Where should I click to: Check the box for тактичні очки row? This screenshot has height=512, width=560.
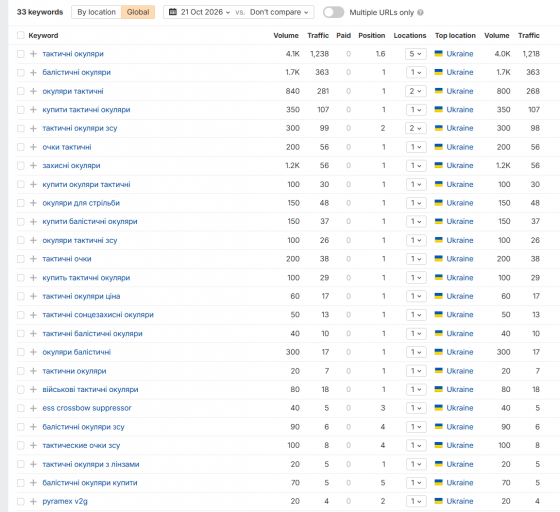21,259
